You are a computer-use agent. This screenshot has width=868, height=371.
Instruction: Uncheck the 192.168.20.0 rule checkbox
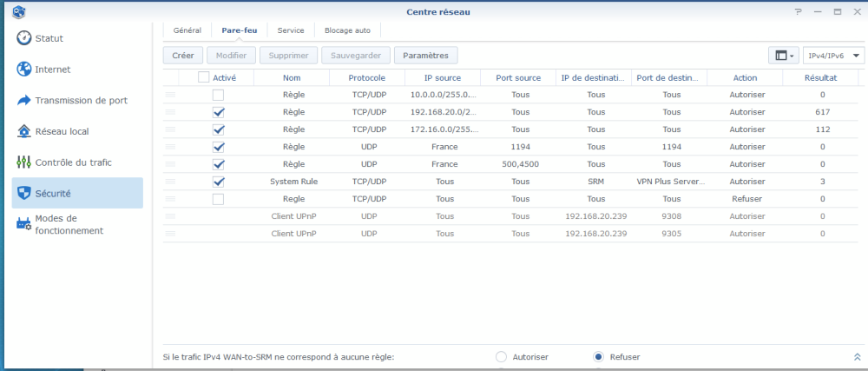click(218, 112)
